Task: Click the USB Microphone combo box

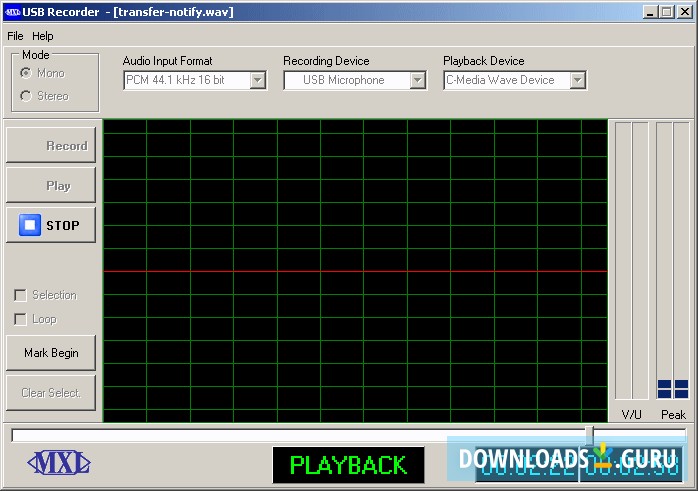Action: [x=355, y=81]
